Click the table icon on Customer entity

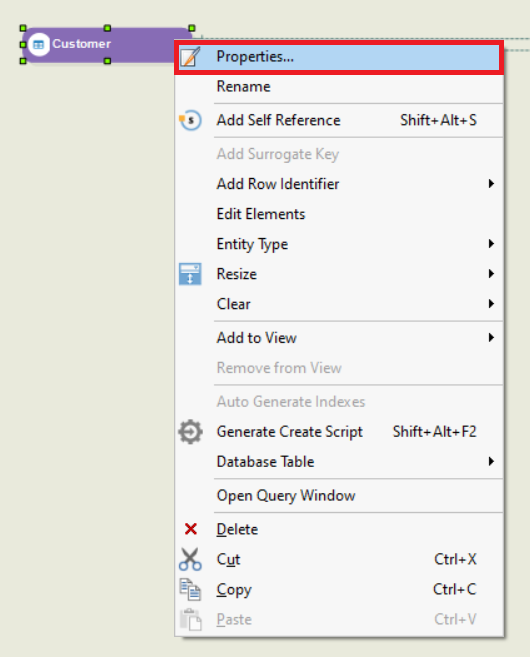[x=39, y=44]
